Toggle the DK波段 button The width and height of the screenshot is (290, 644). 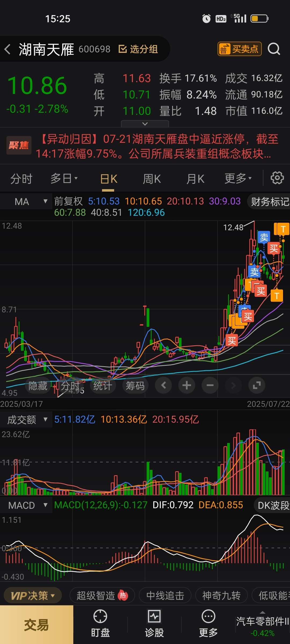272,505
